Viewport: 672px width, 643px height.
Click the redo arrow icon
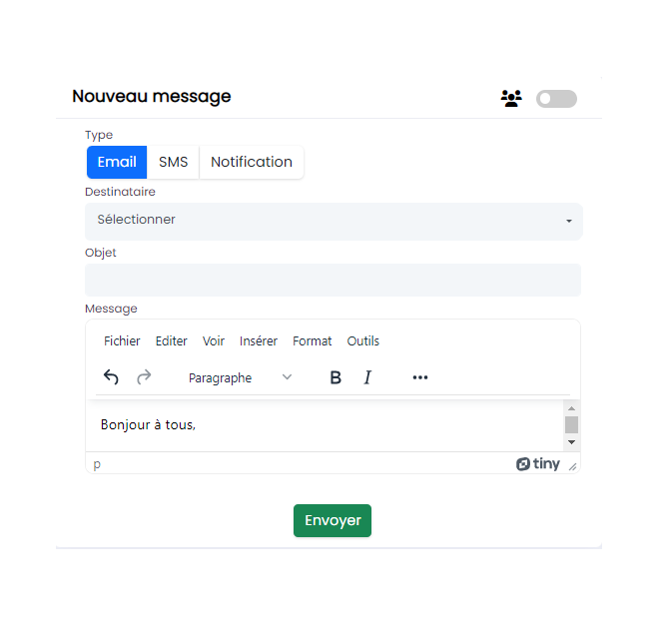(144, 377)
